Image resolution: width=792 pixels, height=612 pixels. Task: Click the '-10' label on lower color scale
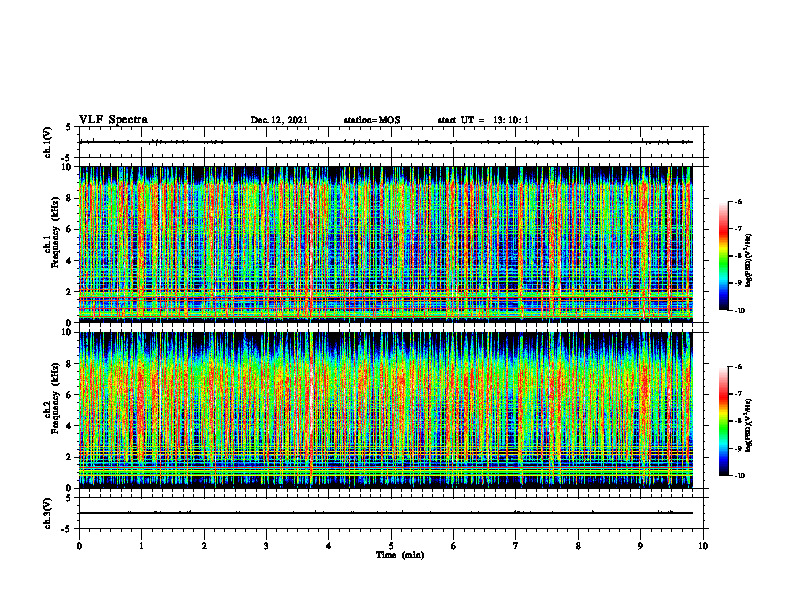740,476
